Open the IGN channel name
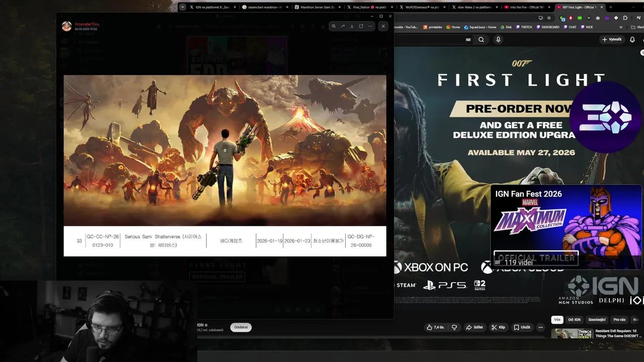 tap(200, 325)
